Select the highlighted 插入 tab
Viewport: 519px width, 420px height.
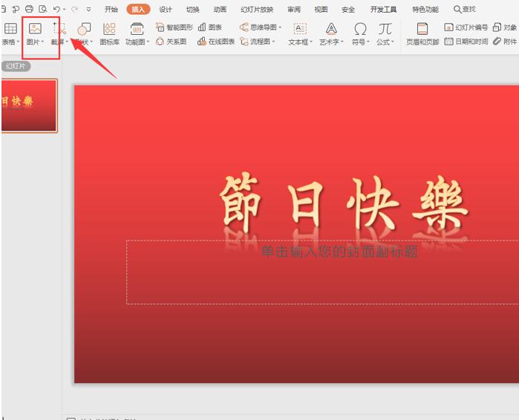[x=138, y=9]
